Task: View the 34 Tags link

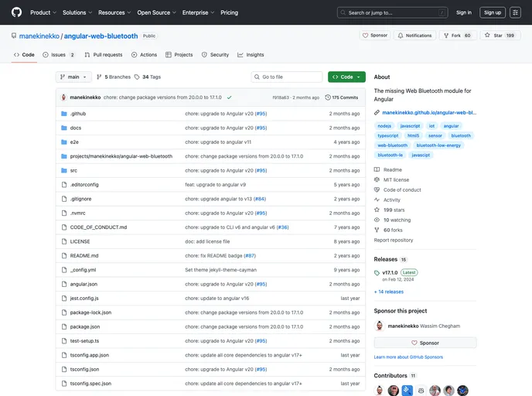Action: pos(148,77)
